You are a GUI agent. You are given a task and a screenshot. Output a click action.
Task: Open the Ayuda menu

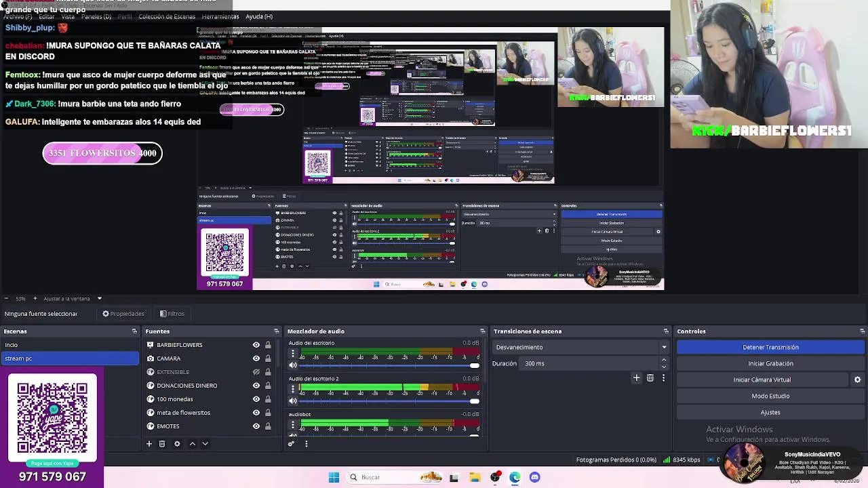259,16
